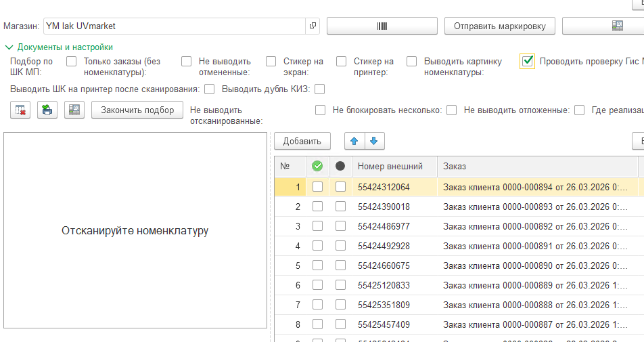Image resolution: width=644 pixels, height=342 pixels.
Task: Click the register icon beside Закончить подбор
Action: click(x=74, y=110)
